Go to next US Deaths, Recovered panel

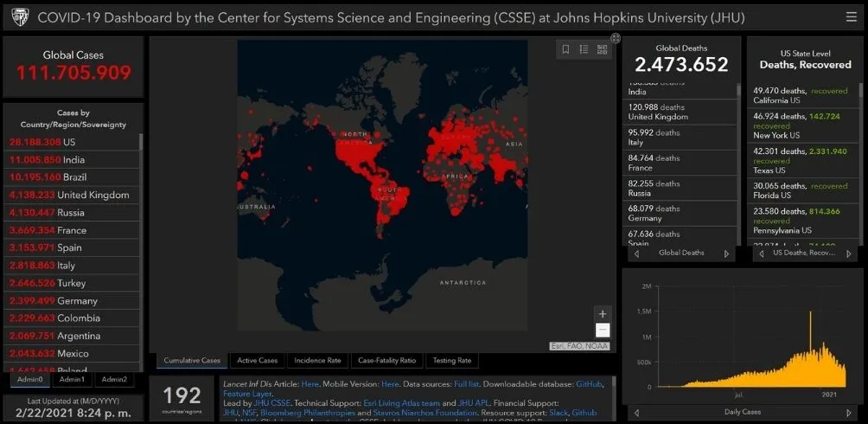(x=848, y=254)
